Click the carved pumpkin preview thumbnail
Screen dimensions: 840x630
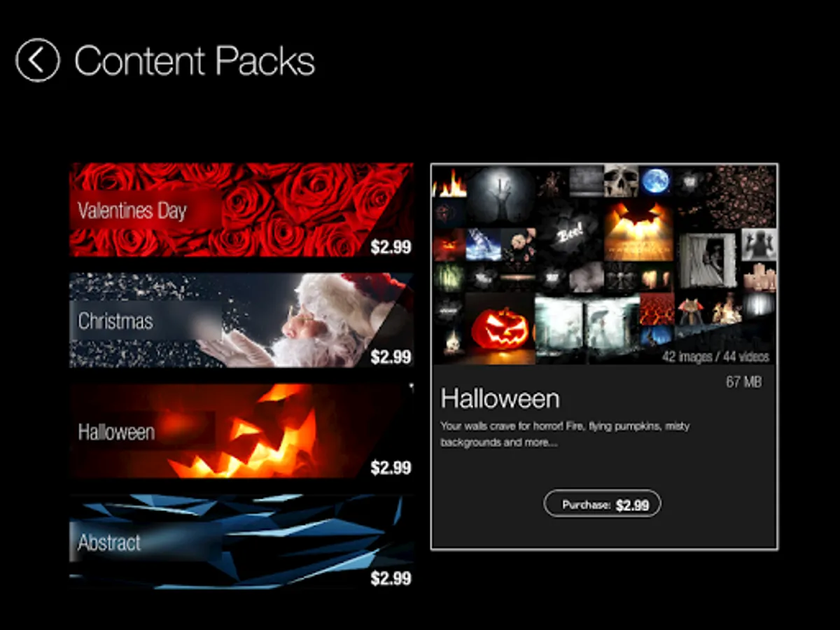coord(500,328)
